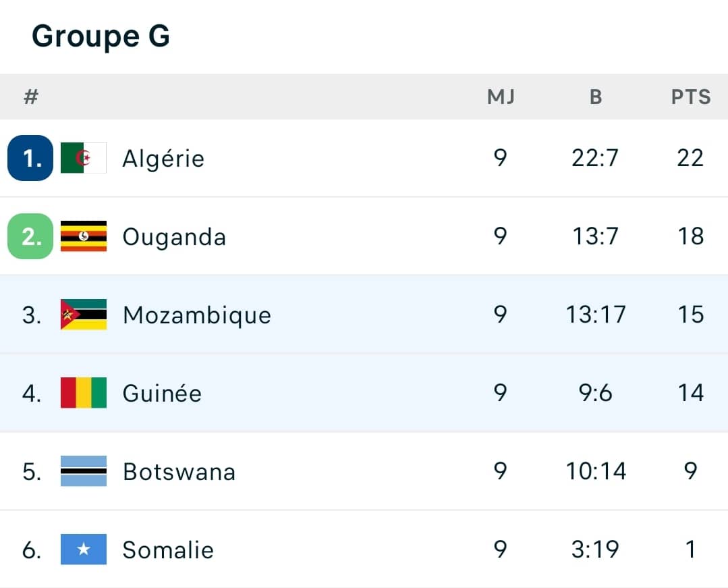Screen dimensions: 728x588
Task: Click the Guinea flag icon
Action: coord(84,393)
